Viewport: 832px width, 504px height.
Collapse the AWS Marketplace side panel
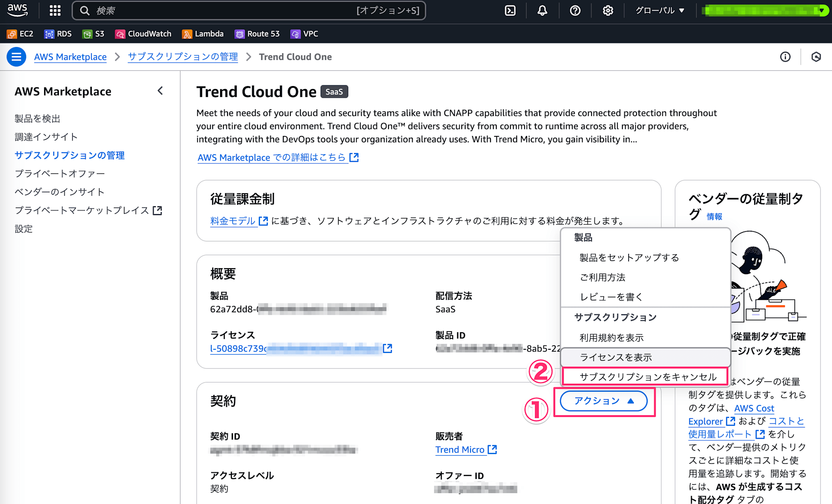tap(160, 91)
